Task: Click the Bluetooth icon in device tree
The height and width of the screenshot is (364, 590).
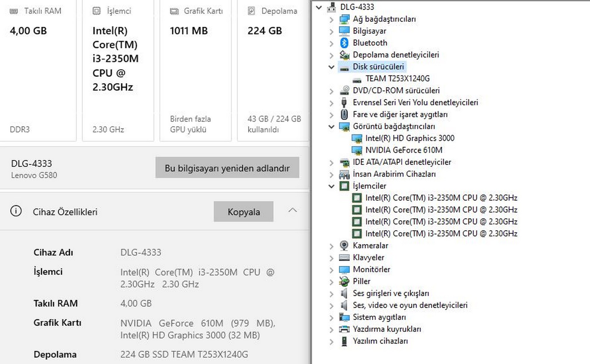Action: click(344, 43)
